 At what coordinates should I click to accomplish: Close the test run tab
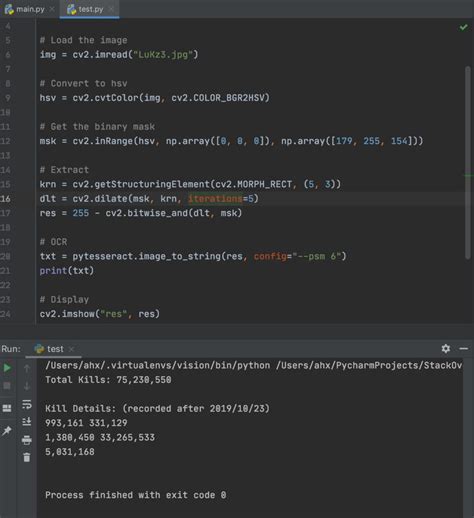(71, 349)
